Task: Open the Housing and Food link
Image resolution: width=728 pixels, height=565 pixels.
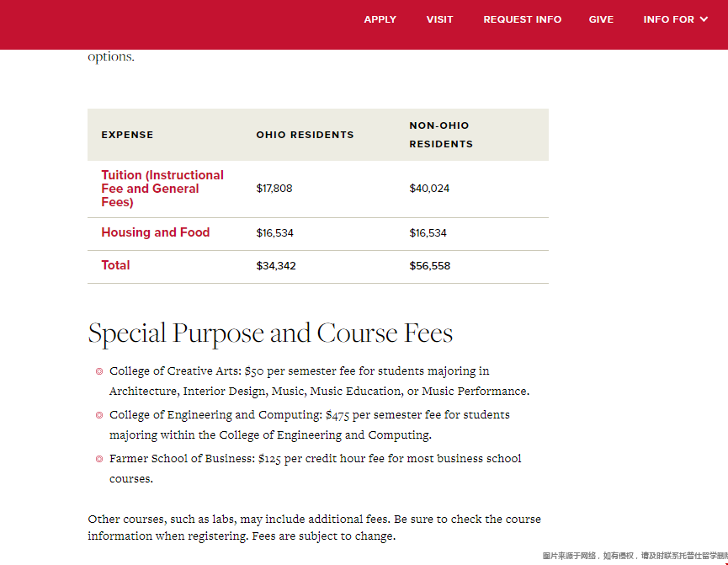Action: pyautogui.click(x=156, y=232)
